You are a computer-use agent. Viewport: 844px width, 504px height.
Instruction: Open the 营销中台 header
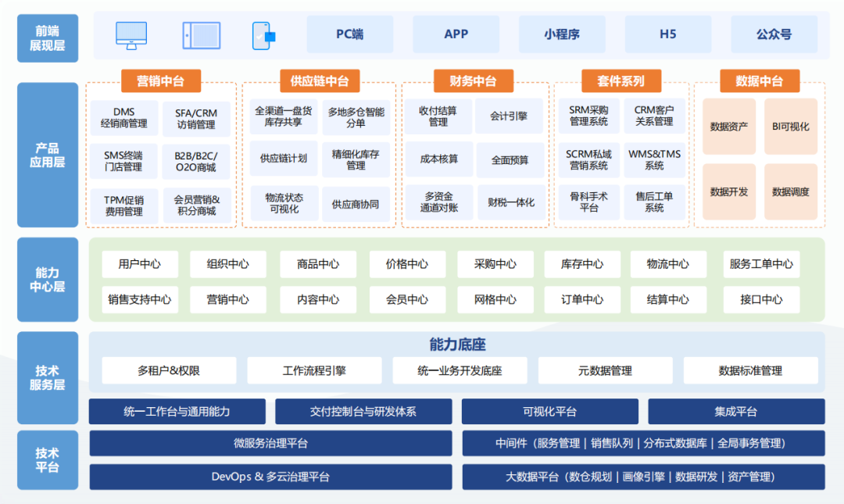[161, 81]
